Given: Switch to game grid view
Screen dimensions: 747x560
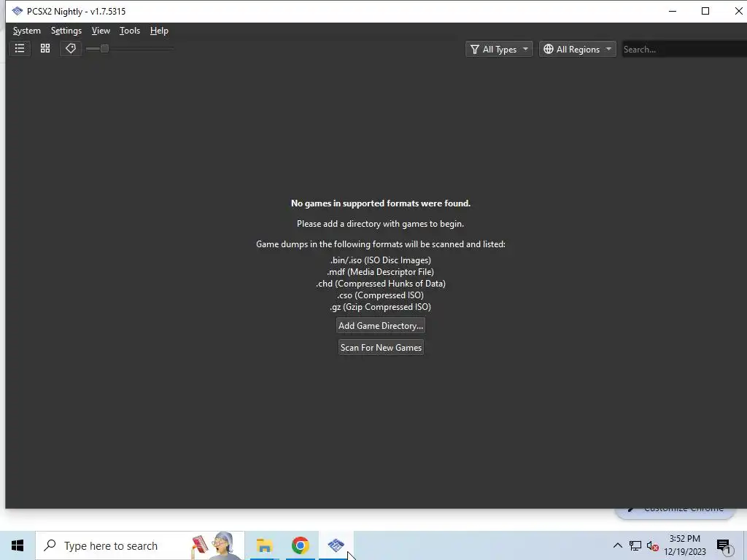Looking at the screenshot, I should (x=45, y=49).
